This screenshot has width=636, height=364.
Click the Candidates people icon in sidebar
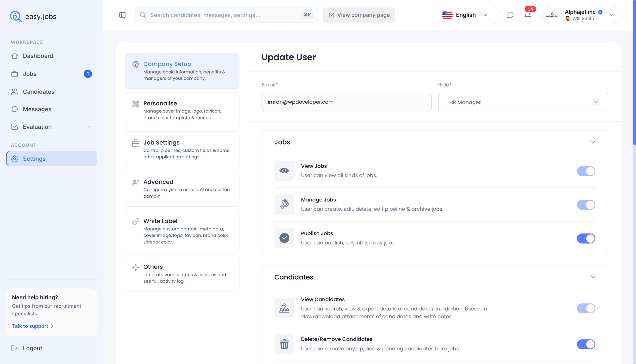(14, 92)
